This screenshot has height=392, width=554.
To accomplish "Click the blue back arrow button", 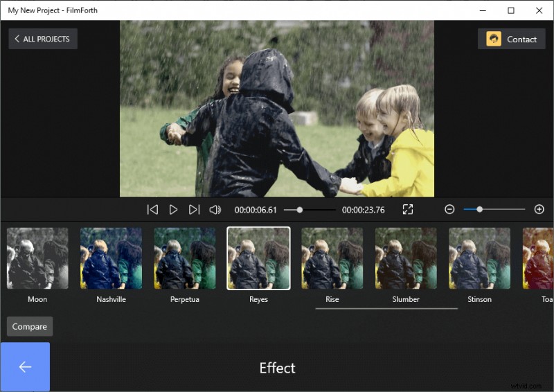I will click(25, 366).
